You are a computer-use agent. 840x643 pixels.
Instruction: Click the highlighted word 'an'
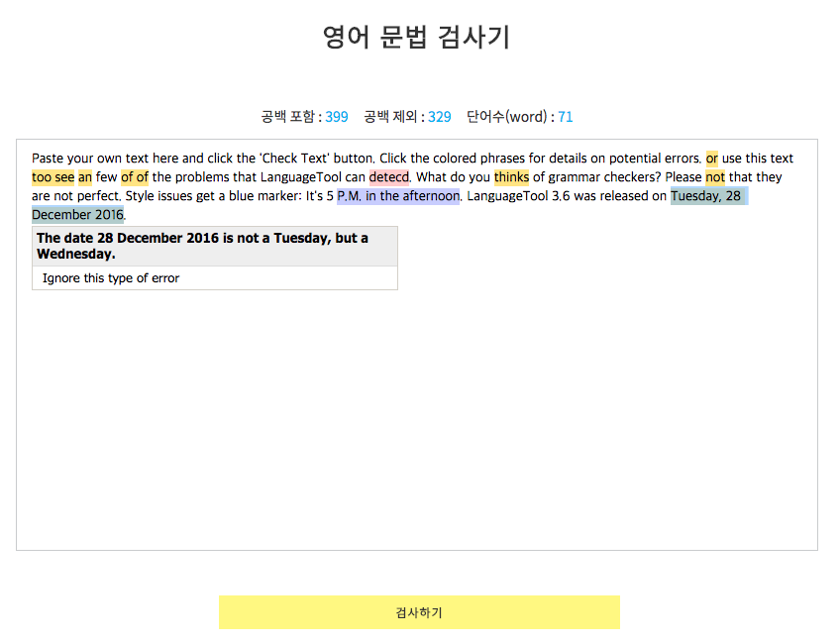point(85,177)
